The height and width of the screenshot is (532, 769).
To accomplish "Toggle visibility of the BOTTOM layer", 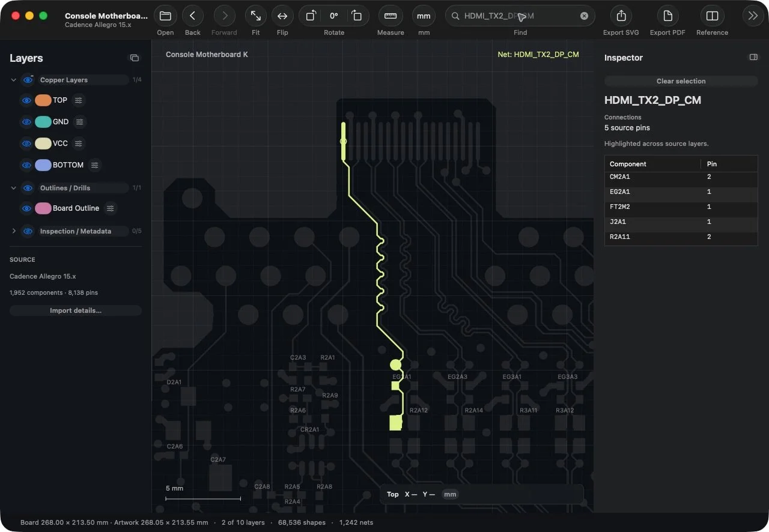I will [x=26, y=165].
